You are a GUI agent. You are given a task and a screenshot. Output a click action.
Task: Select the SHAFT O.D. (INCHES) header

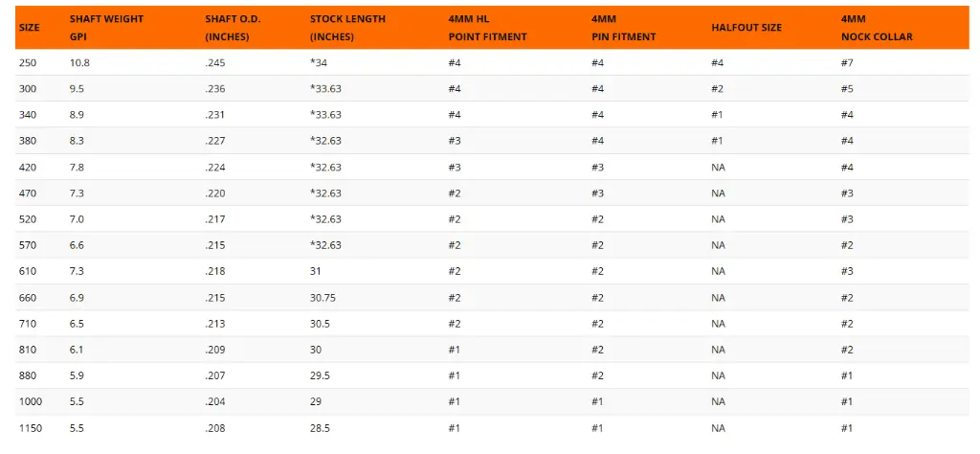click(233, 28)
